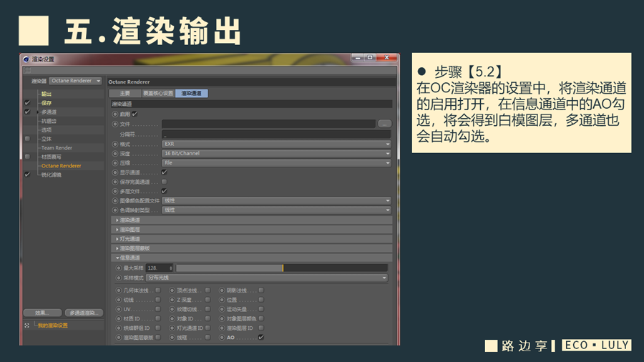This screenshot has width=644, height=362.
Task: Click the 分隔符 input field
Action: (x=276, y=134)
